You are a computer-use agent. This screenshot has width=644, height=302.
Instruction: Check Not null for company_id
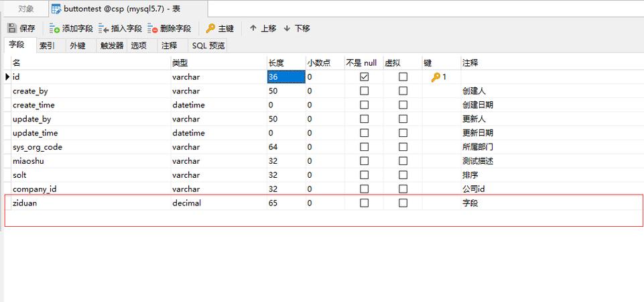364,189
